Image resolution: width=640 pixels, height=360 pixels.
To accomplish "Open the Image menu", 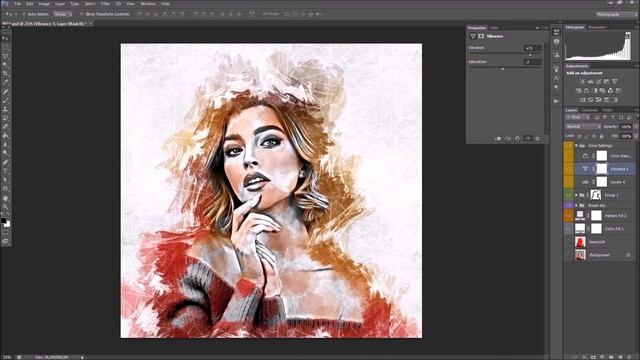I will click(x=44, y=4).
